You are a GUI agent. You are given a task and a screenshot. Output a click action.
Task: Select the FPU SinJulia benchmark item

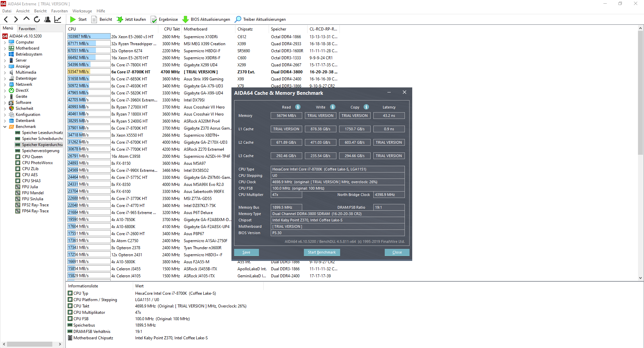pyautogui.click(x=33, y=199)
